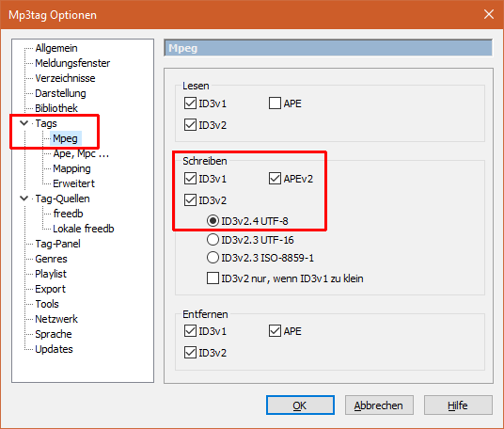Viewport: 504px width, 429px height.
Task: Open the Ape, Mpc ... tag settings
Action: 81,153
